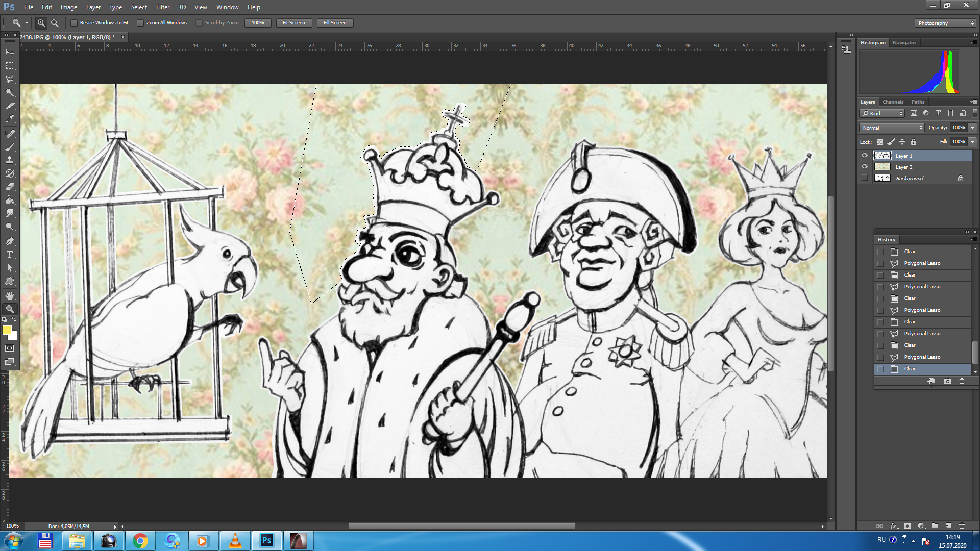Toggle lock all padlock
980x551 pixels.
(914, 142)
